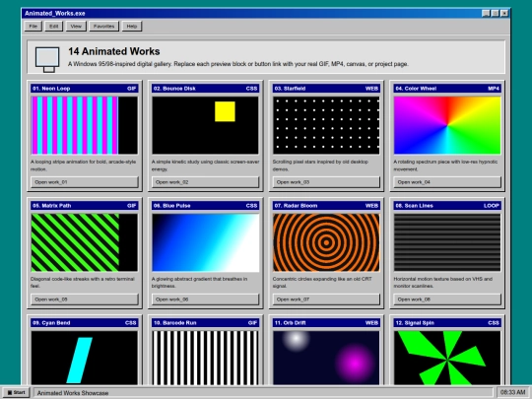Click the 04. Color Wheel title
Viewport: 532px width, 399px height.
click(416, 89)
